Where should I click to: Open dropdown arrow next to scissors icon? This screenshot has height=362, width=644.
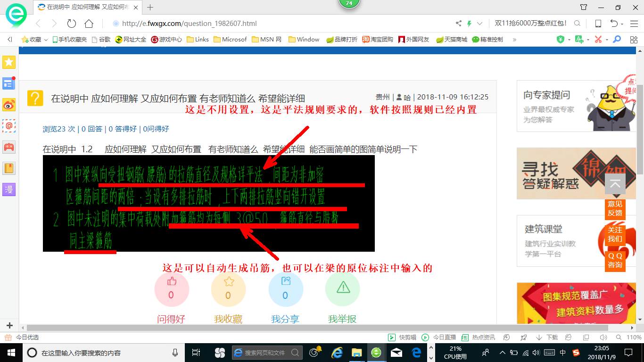607,40
